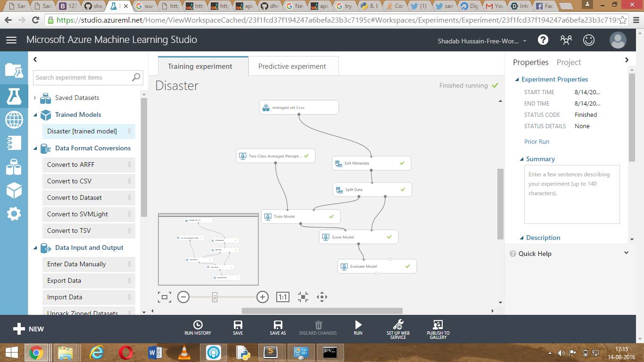Select the Convert to ARFF module
Viewport: 644px width, 362px height.
pyautogui.click(x=89, y=165)
